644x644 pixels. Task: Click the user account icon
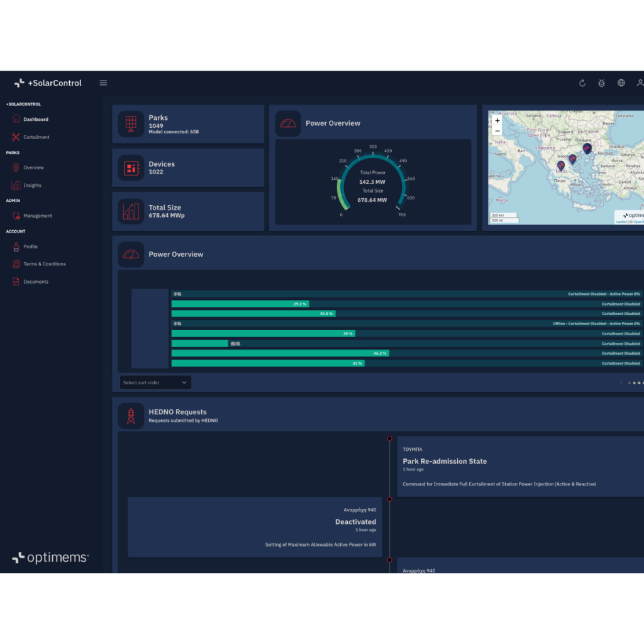pos(640,83)
